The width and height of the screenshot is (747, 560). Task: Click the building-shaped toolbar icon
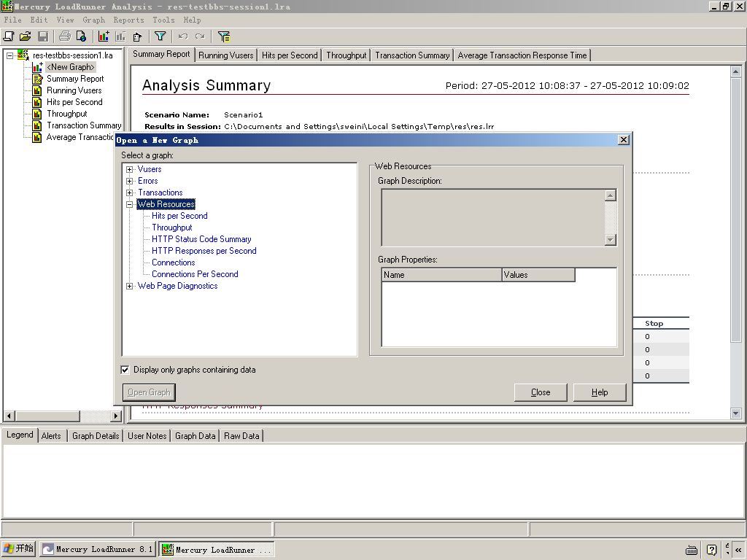pos(138,36)
